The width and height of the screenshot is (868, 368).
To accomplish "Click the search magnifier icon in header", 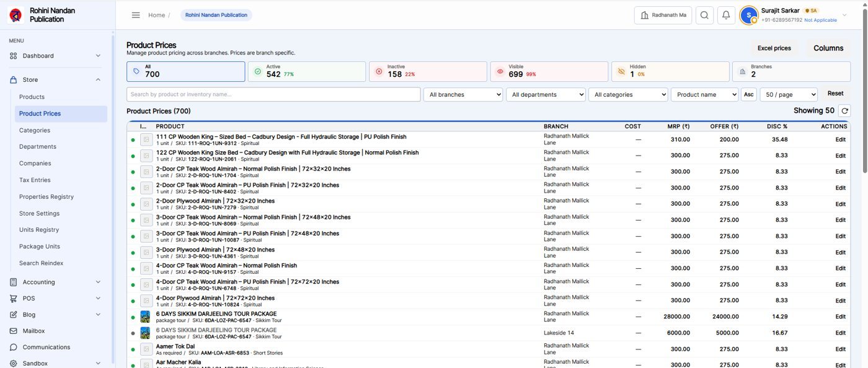I will (x=704, y=15).
